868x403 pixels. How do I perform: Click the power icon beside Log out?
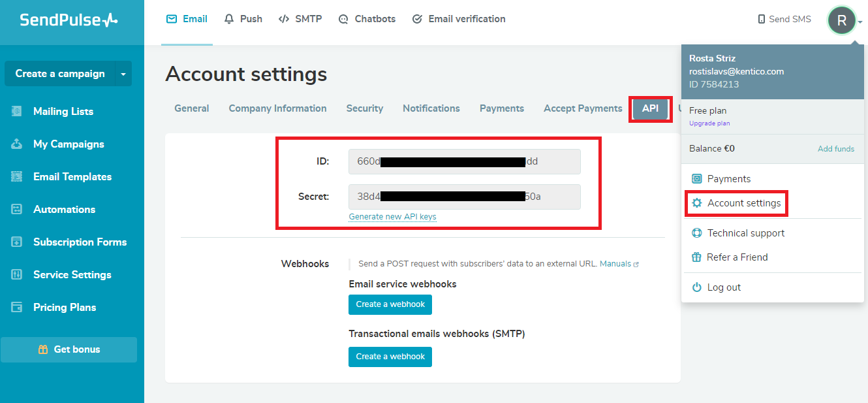pos(696,287)
